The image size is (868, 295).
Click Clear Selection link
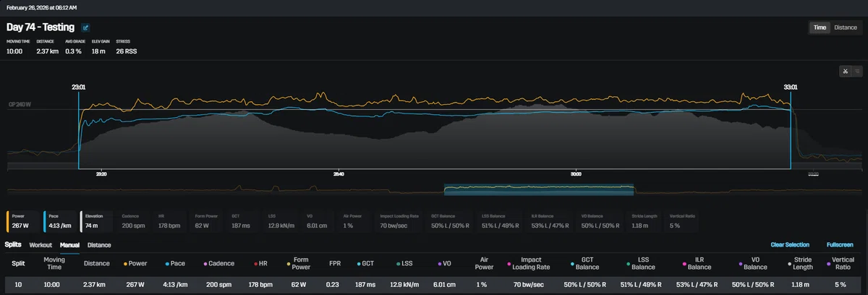coord(790,245)
